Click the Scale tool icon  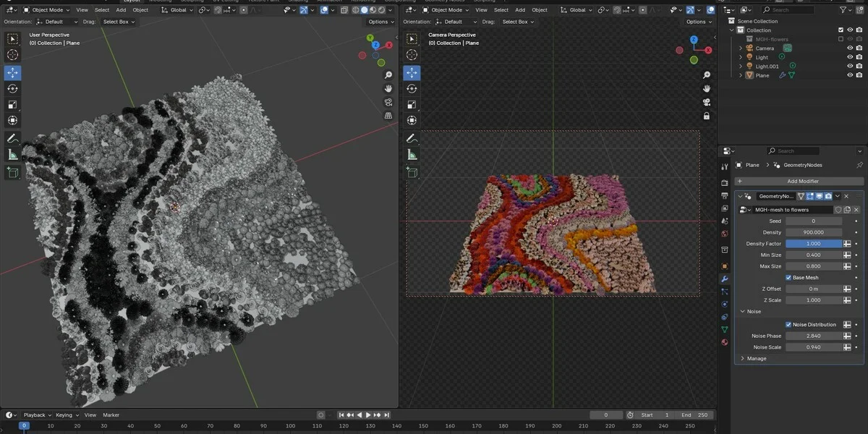(x=12, y=104)
